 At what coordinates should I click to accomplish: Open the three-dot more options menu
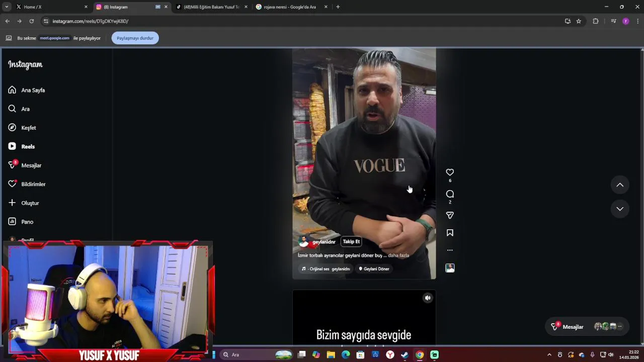(x=450, y=250)
